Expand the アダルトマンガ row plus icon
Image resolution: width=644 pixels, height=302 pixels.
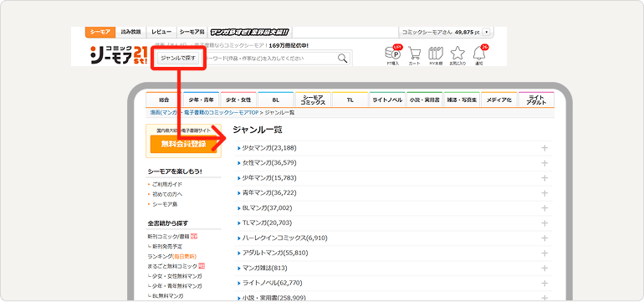pyautogui.click(x=544, y=253)
